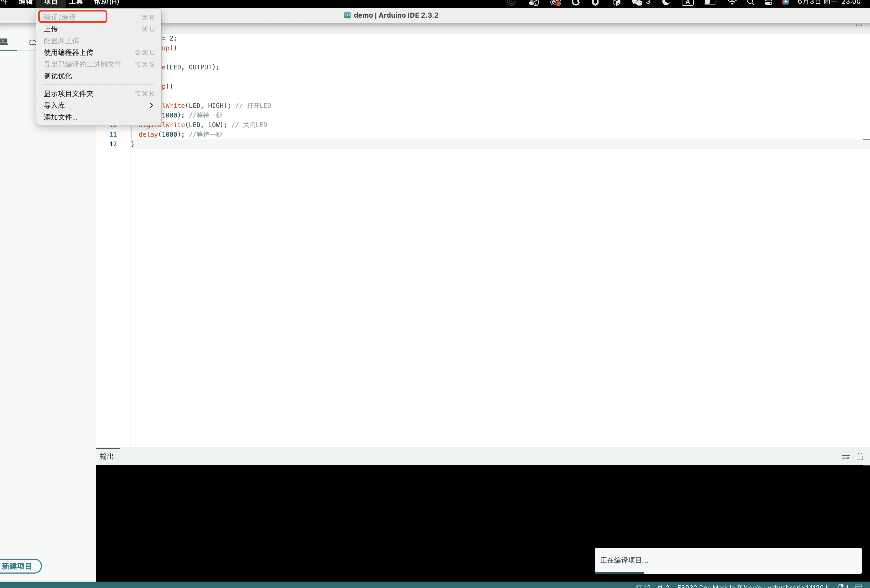The height and width of the screenshot is (588, 870).
Task: Select 使用编程器上传 menu entry
Action: coord(68,52)
